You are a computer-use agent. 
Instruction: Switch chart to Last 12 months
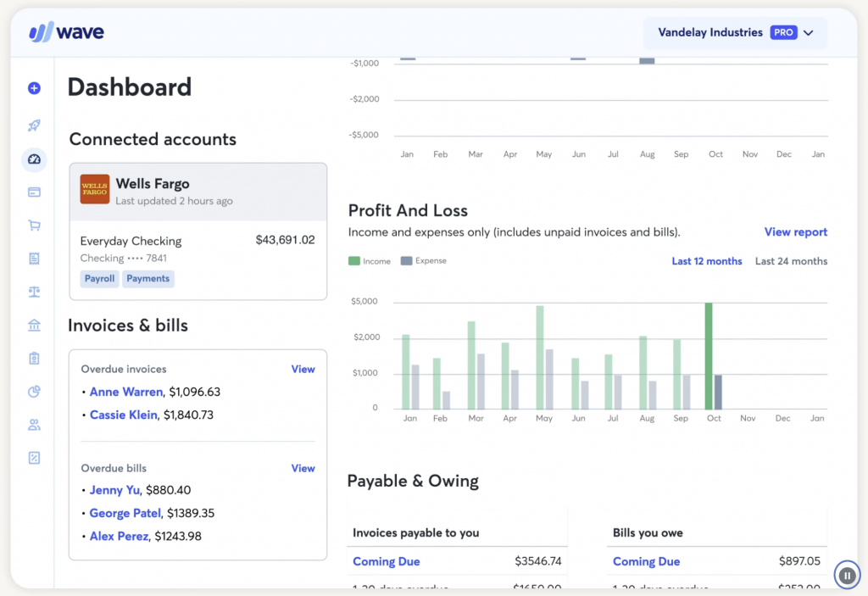click(x=706, y=261)
